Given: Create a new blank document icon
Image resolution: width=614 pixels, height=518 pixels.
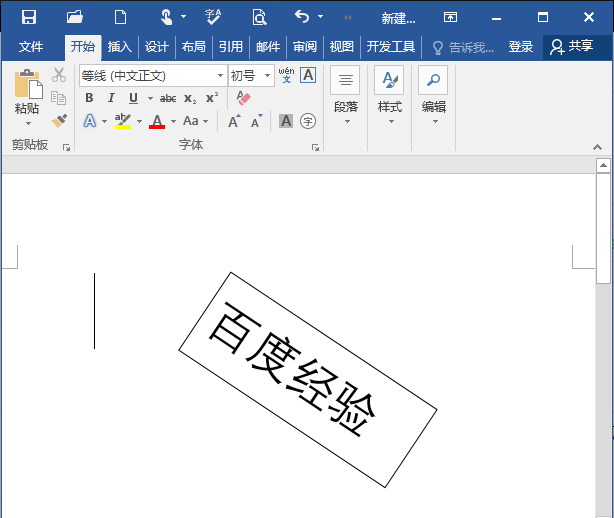Looking at the screenshot, I should 120,17.
